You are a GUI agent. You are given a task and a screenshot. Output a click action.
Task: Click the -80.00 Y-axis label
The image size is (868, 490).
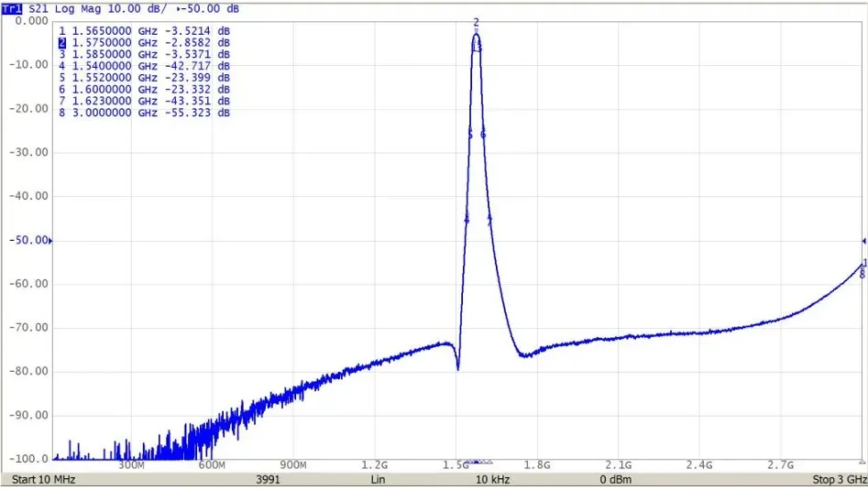(28, 371)
